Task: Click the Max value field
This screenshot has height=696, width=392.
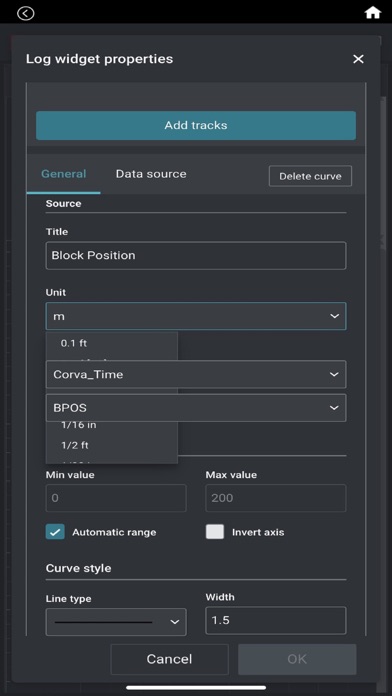Action: (x=276, y=498)
